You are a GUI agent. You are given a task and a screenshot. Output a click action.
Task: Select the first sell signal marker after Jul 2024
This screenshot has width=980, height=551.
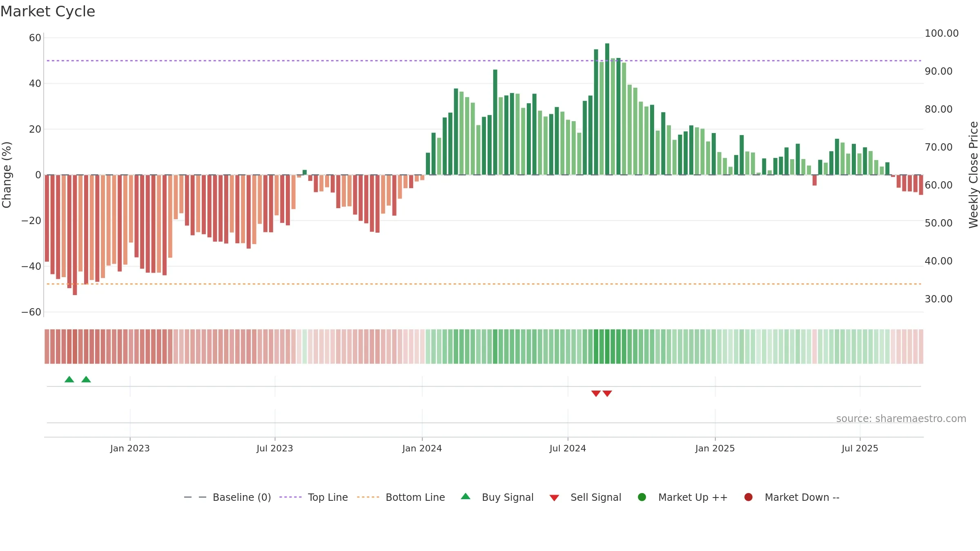click(596, 393)
